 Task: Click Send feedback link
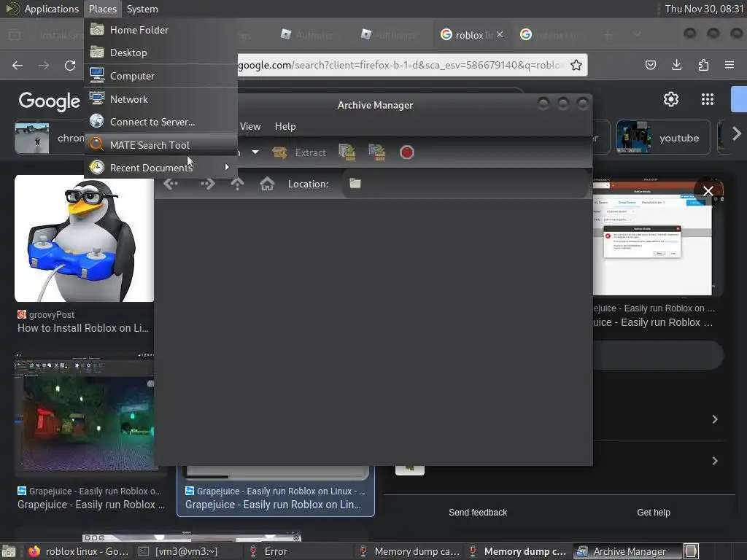coord(478,513)
